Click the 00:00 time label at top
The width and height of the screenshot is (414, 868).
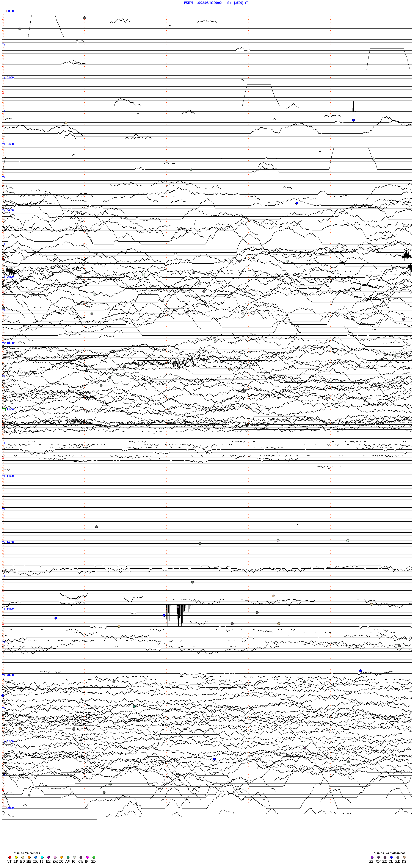click(x=10, y=11)
